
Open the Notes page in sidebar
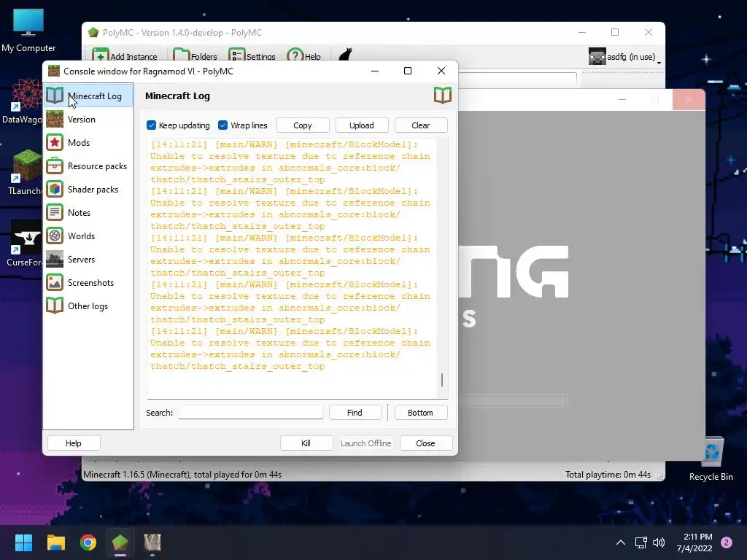point(88,212)
